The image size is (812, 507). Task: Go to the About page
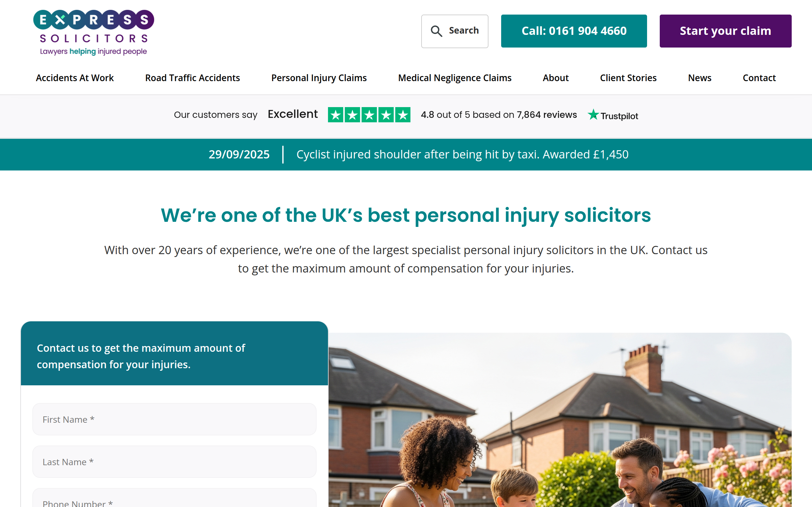click(556, 78)
